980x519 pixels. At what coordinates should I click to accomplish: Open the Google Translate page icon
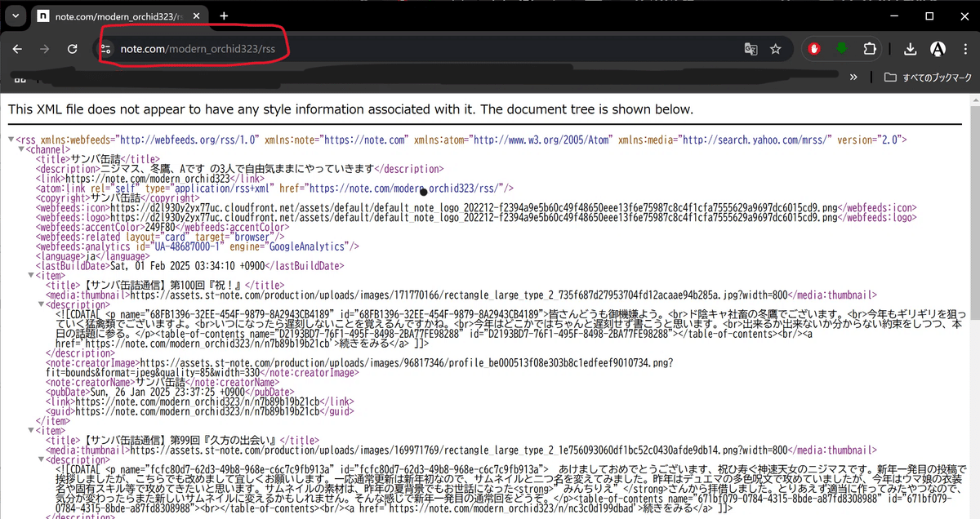(x=751, y=49)
